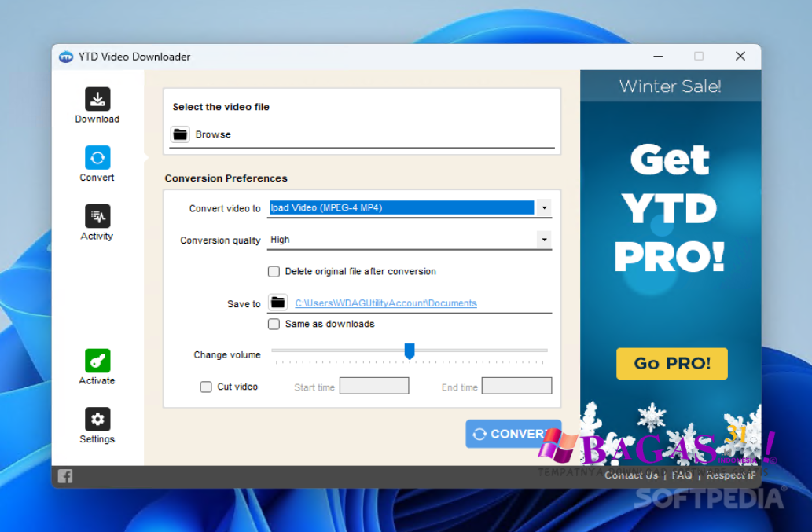Click the Browse text label

(213, 134)
